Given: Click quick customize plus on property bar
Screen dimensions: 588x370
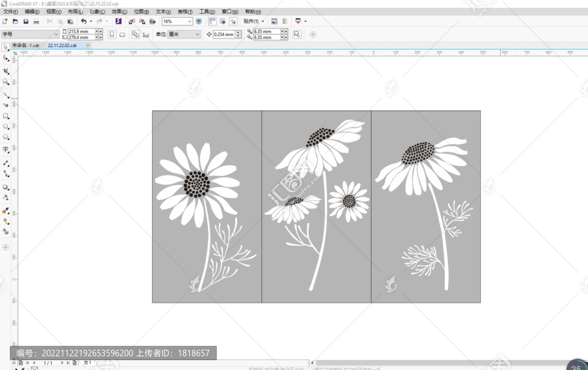Looking at the screenshot, I should [313, 35].
